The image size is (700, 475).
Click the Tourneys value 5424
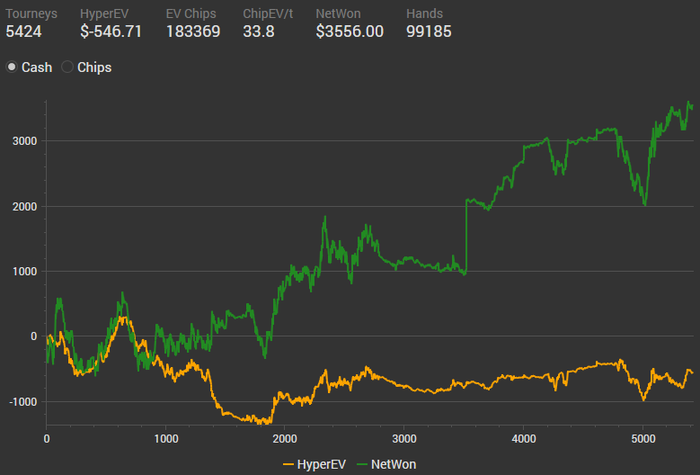coord(24,31)
